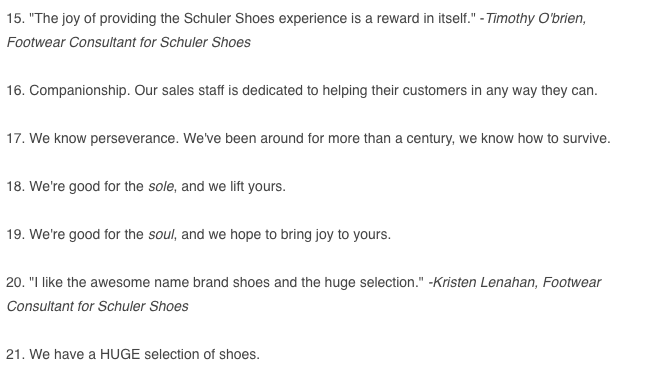Click "Footwear Consultant for Schuler Shoes" under item 15
Screen dimensions: 646x375
click(x=129, y=42)
